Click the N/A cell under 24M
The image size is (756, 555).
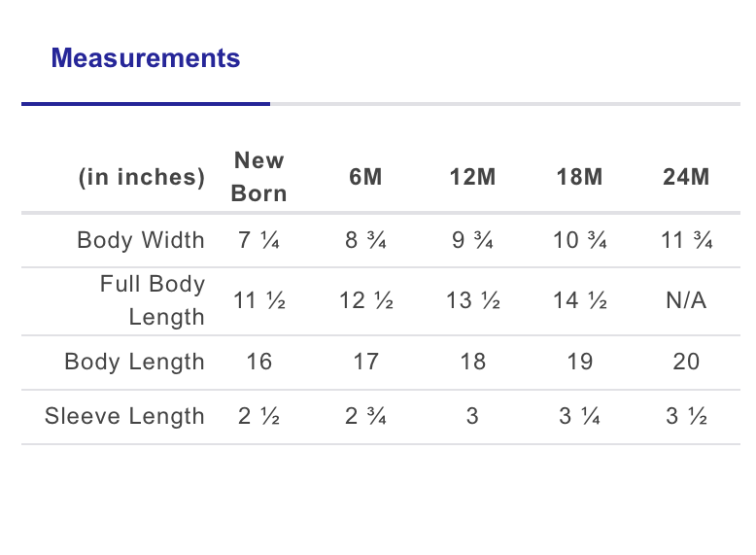point(686,301)
